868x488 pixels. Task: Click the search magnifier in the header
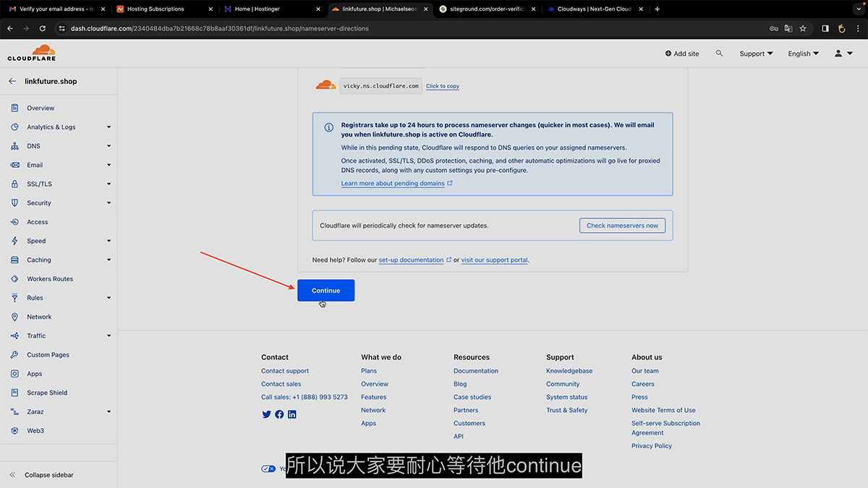coord(719,53)
